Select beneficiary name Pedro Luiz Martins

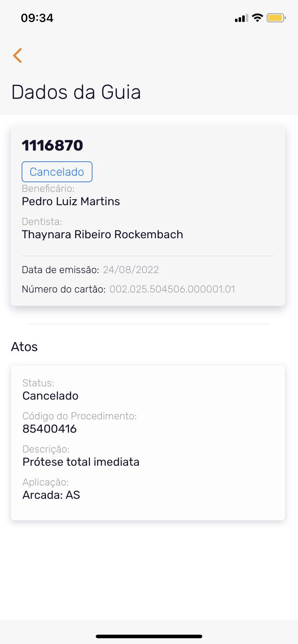click(x=71, y=201)
